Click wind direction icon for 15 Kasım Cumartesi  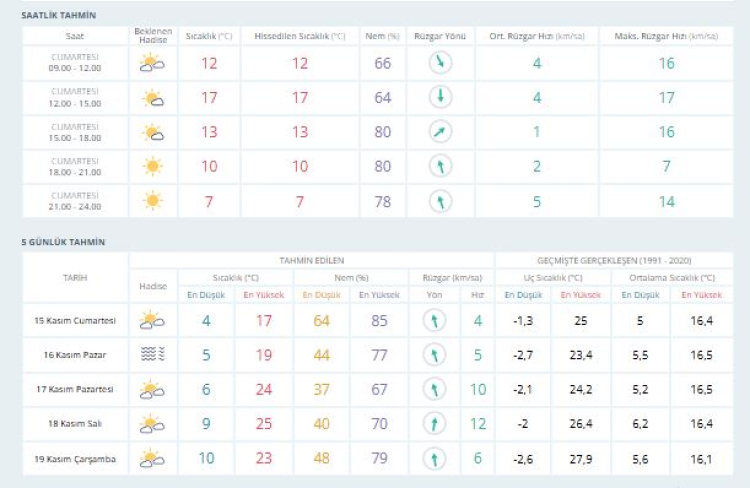[x=433, y=321]
